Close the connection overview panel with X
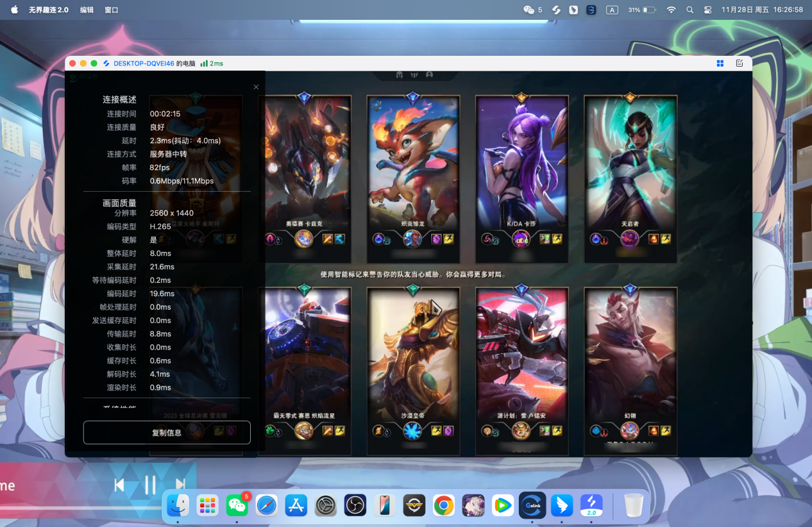This screenshot has height=527, width=812. (256, 87)
